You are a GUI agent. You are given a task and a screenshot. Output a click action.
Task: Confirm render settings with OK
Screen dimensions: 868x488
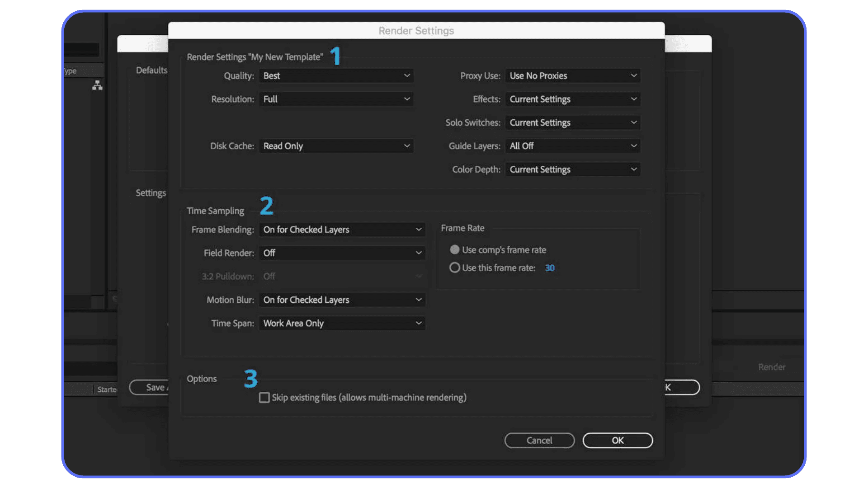[x=618, y=440]
